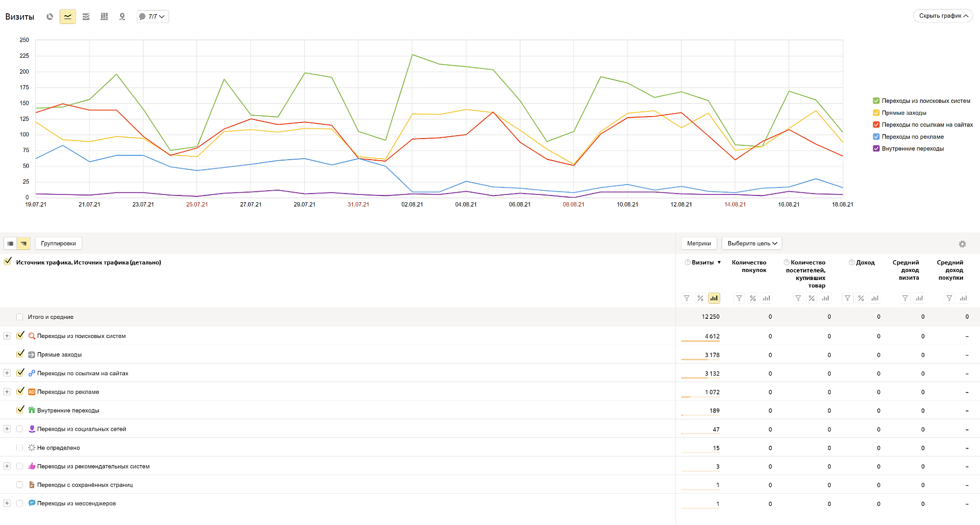Viewport: 980px width, 525px height.
Task: Expand Переходы по рекламе row
Action: point(7,392)
